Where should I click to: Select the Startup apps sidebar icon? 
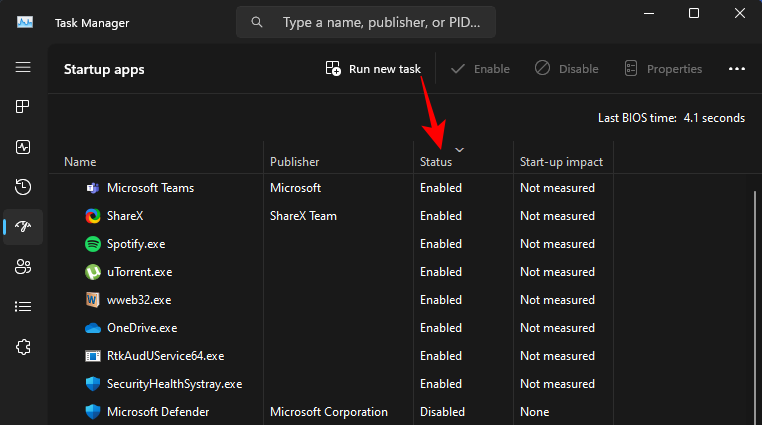pyautogui.click(x=23, y=227)
